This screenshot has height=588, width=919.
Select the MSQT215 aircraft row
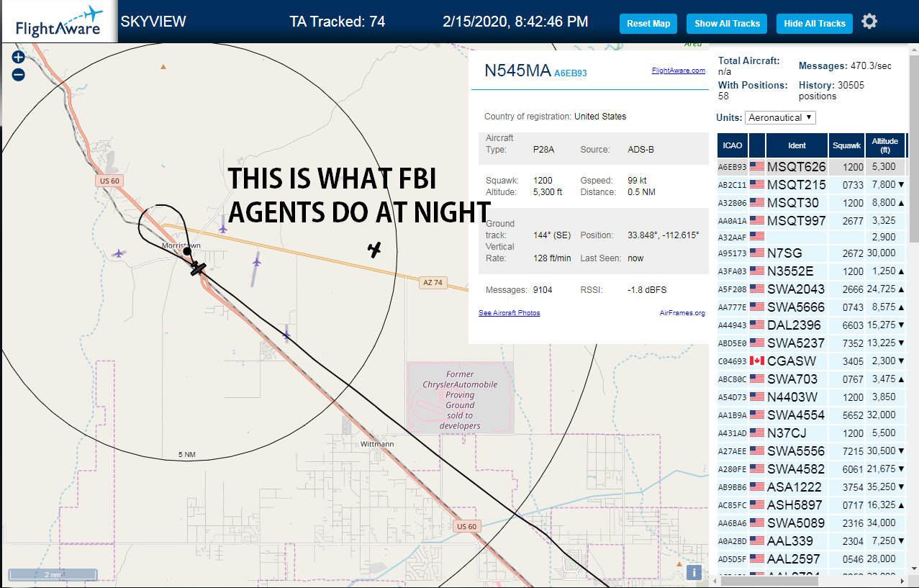point(812,185)
